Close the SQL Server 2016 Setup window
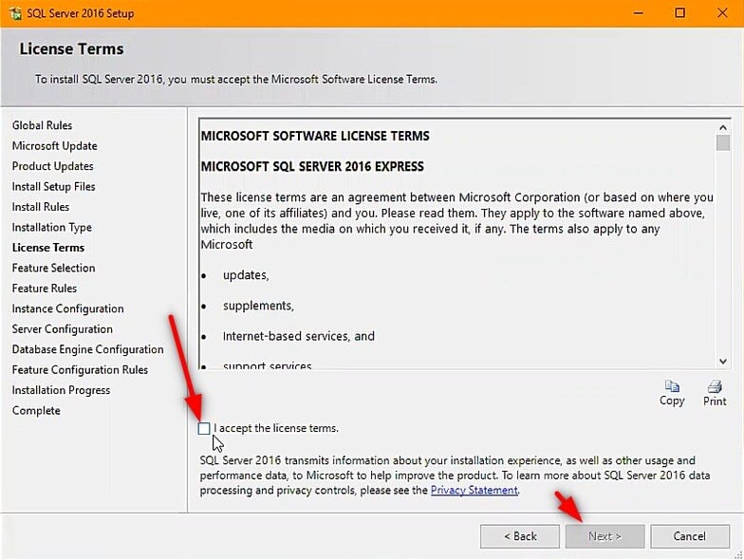The image size is (744, 560). (722, 13)
